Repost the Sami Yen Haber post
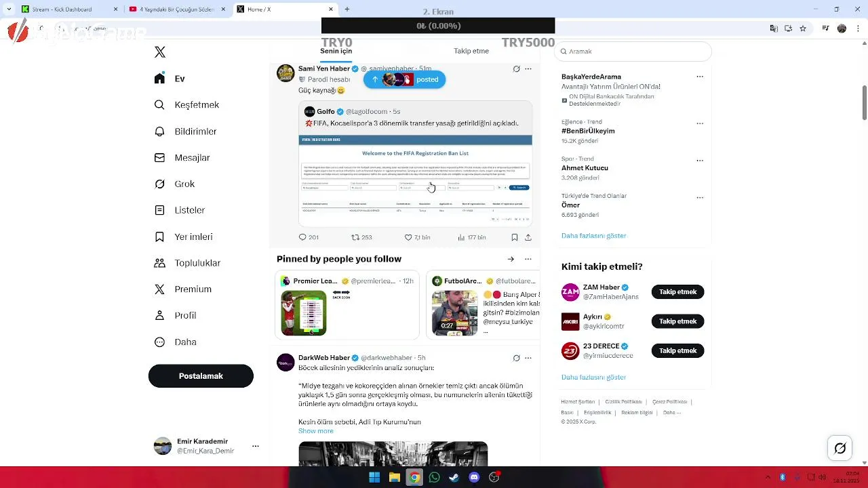 [x=361, y=237]
